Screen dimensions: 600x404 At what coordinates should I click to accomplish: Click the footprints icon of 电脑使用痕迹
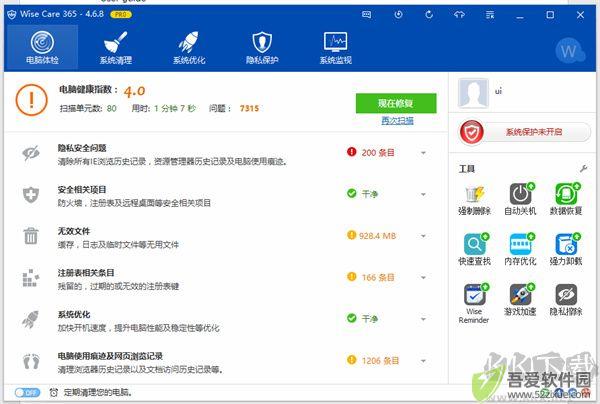[x=31, y=361]
